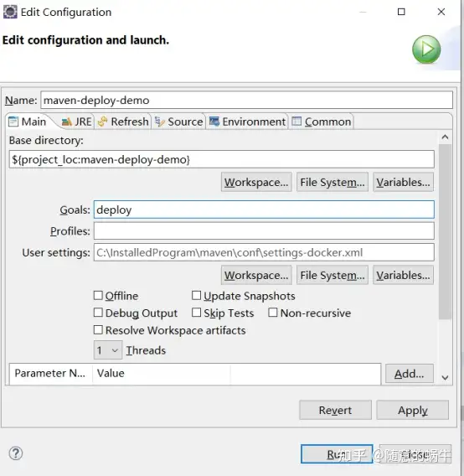Screen dimensions: 464x476
Task: Open the help question mark icon
Action: (x=15, y=453)
